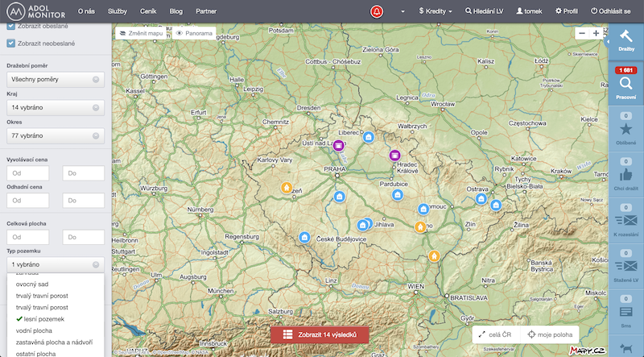Click the blue marker next to Olomouc
The height and width of the screenshot is (357, 644).
click(423, 209)
